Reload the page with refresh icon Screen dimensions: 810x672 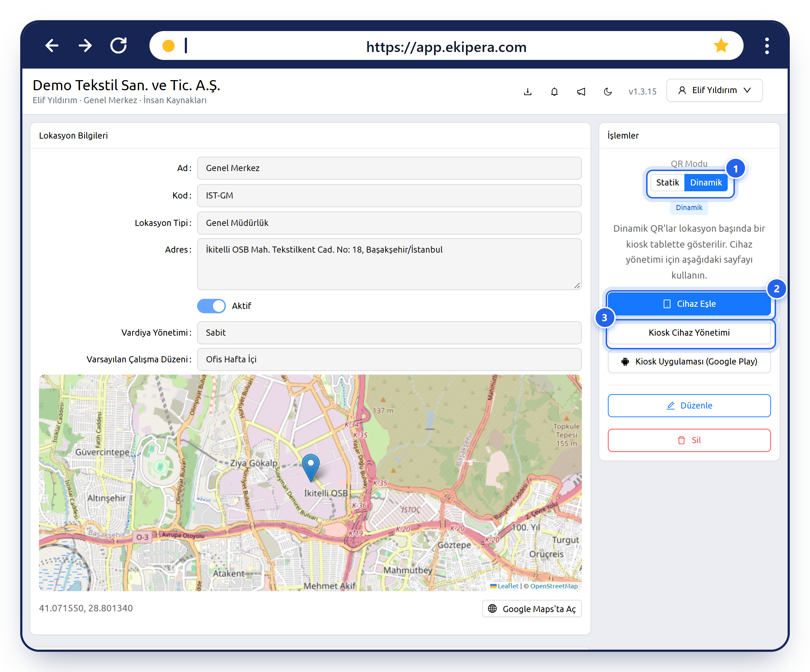[x=118, y=45]
